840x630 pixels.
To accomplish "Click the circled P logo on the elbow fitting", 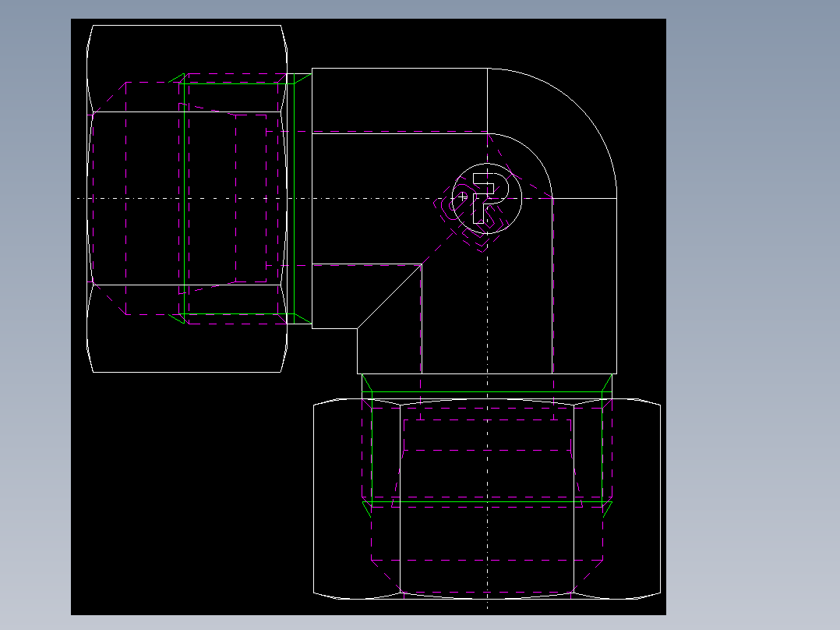I will pyautogui.click(x=487, y=198).
